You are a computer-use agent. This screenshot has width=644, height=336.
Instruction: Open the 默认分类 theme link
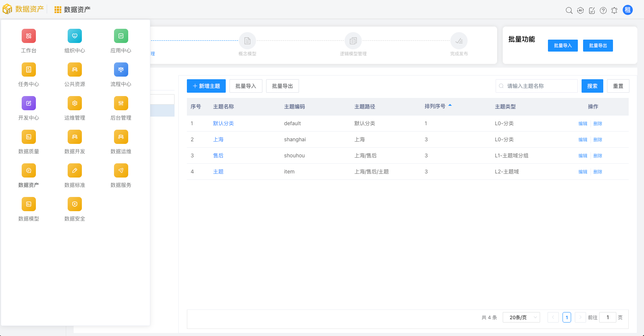(223, 123)
